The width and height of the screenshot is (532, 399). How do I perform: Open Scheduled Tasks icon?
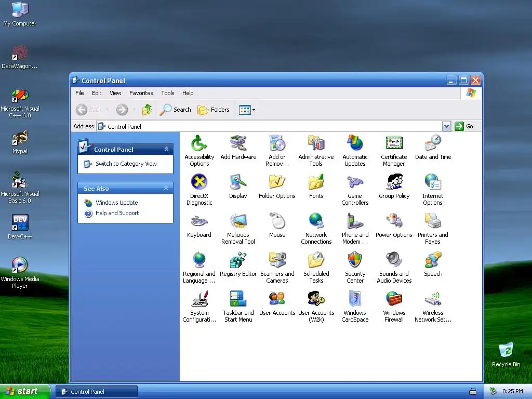click(316, 260)
